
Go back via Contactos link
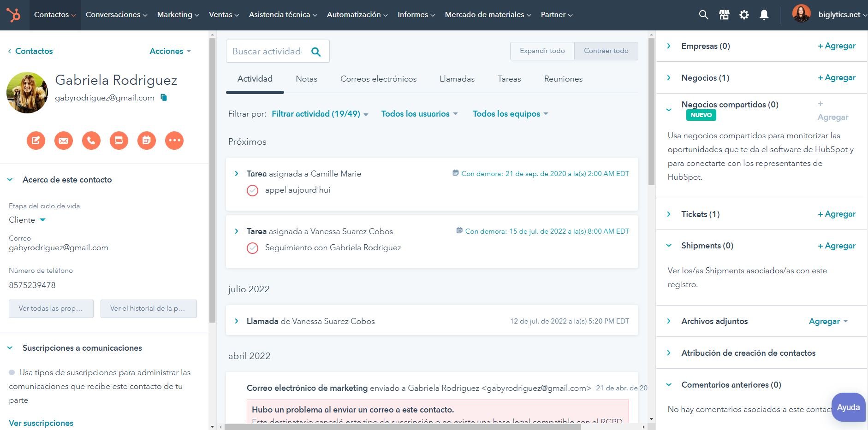coord(30,51)
